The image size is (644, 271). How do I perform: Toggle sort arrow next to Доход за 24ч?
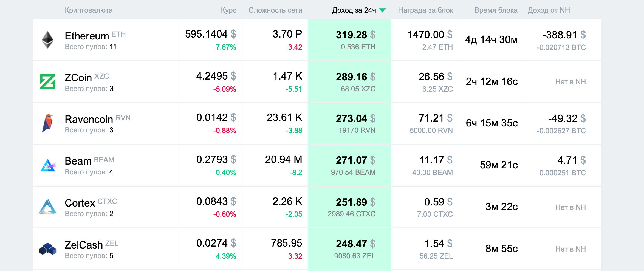[382, 10]
